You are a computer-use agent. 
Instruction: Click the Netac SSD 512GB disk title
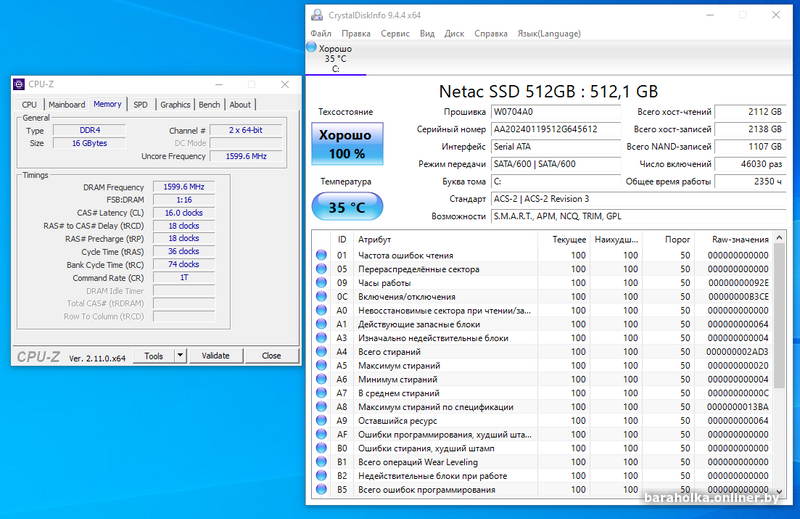(548, 91)
